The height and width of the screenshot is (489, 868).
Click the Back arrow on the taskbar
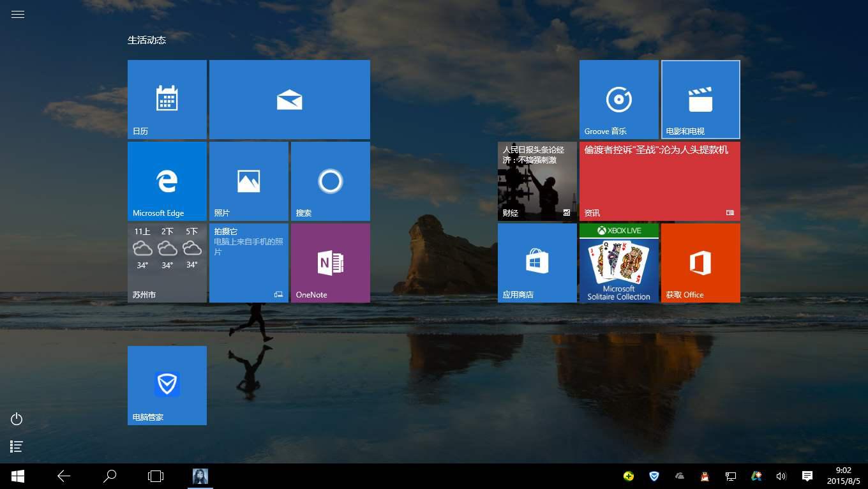click(x=64, y=476)
